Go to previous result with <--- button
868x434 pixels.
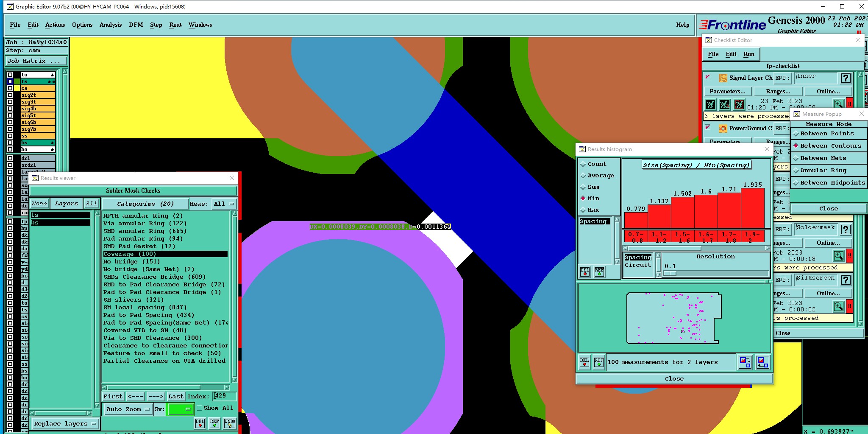coord(135,397)
